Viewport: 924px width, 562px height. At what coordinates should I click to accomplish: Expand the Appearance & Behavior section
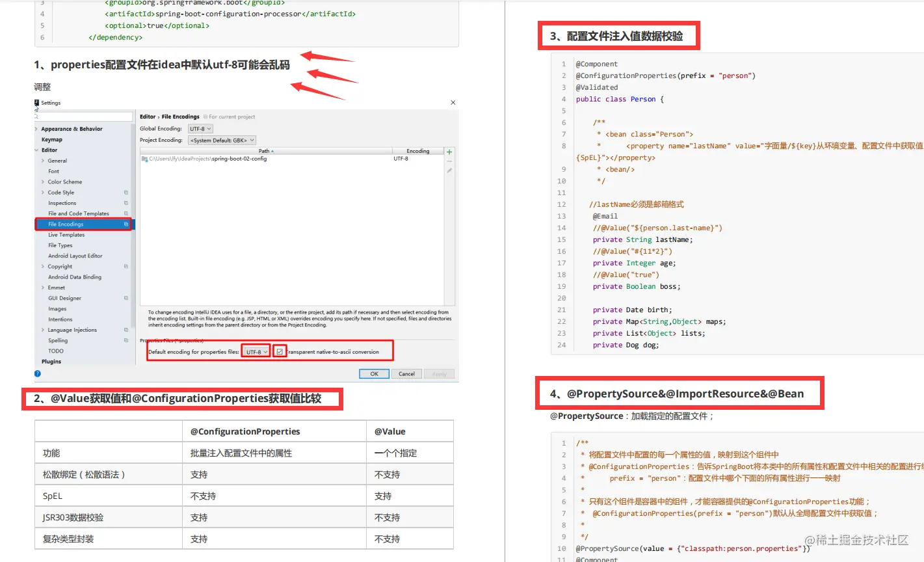coord(36,129)
